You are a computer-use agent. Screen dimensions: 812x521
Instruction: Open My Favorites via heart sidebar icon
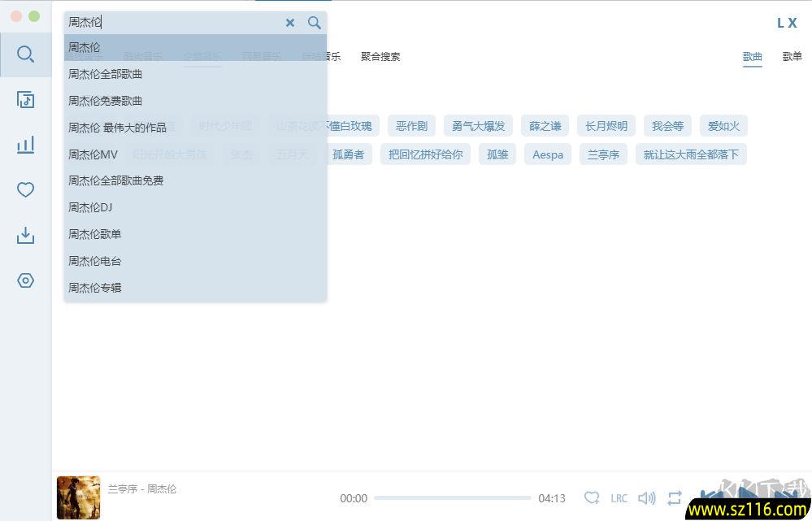point(25,189)
